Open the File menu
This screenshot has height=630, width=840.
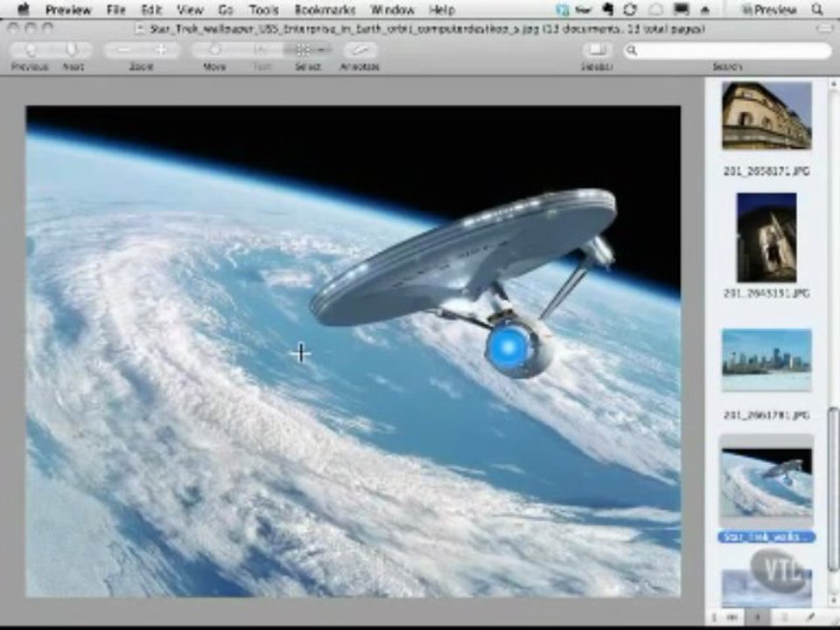point(115,10)
